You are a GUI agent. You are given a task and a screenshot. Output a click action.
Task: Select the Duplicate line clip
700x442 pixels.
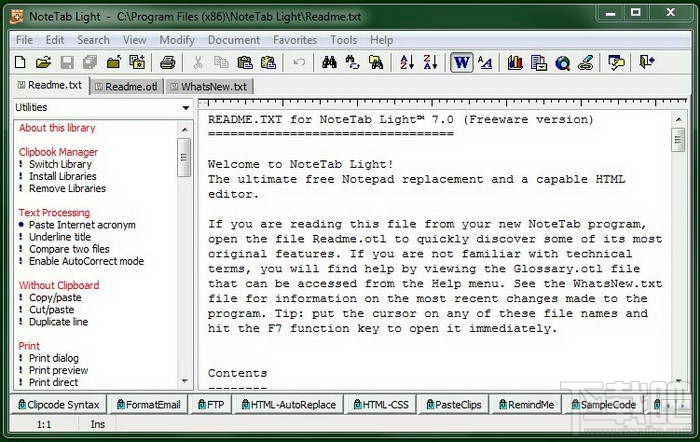tap(58, 322)
